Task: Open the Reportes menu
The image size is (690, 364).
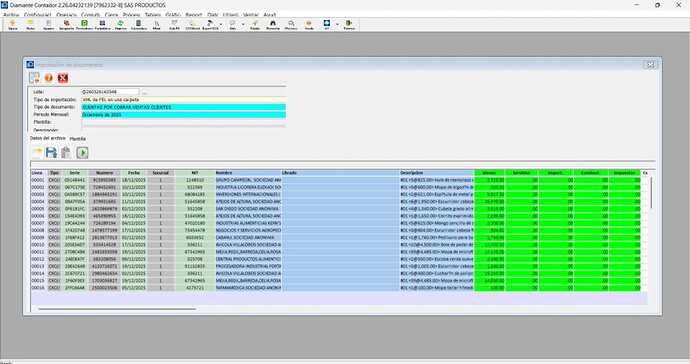Action: [x=194, y=15]
